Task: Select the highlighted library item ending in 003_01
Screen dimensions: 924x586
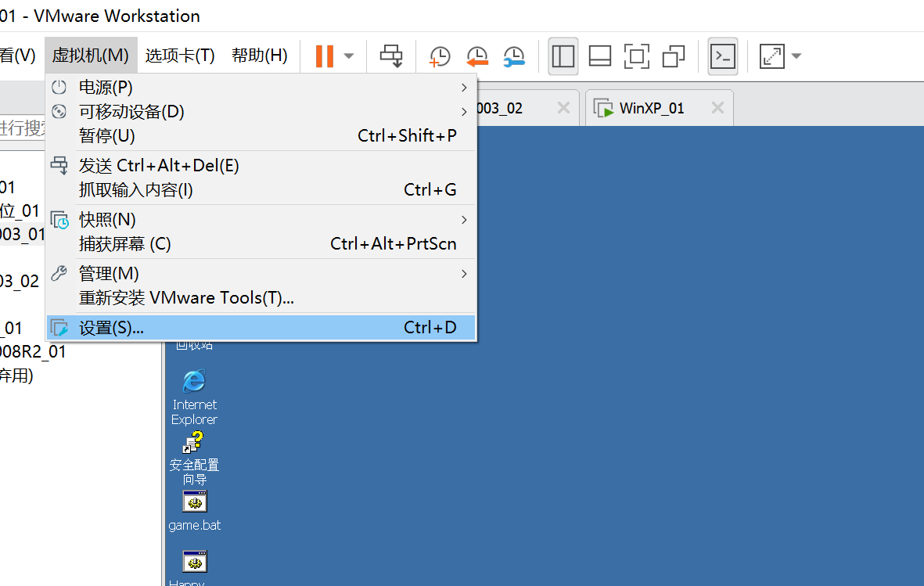Action: (23, 235)
